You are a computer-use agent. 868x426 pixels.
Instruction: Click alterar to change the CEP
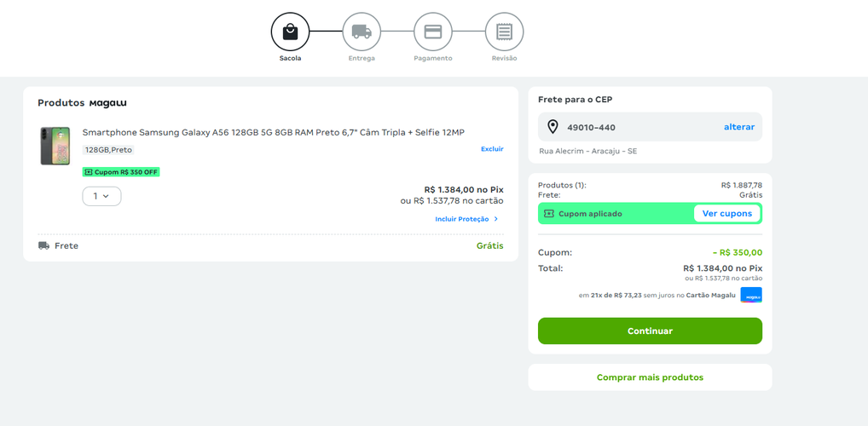click(739, 127)
